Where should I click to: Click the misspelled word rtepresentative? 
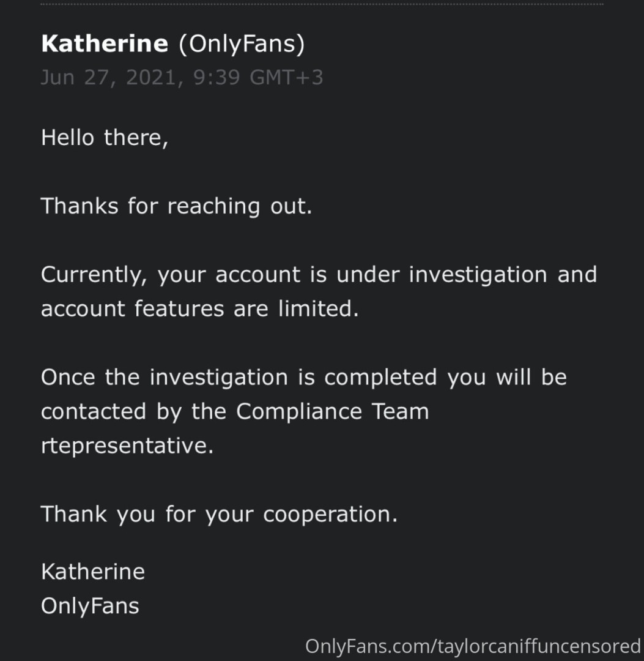pos(127,446)
